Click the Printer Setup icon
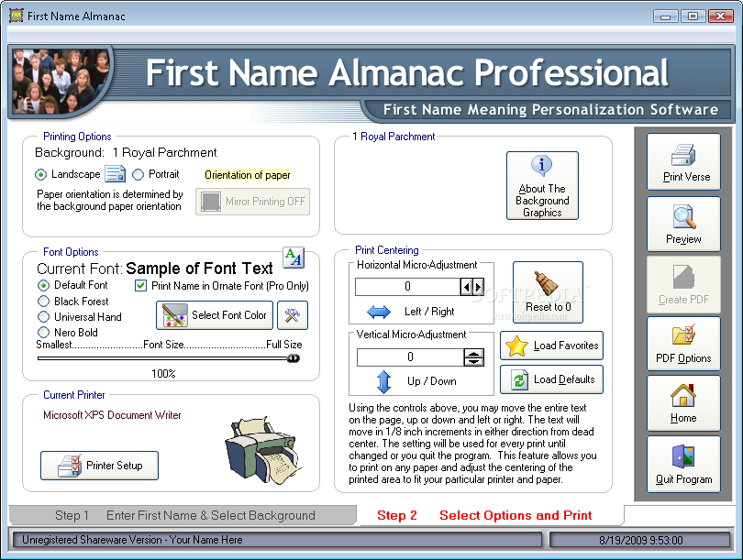This screenshot has width=743, height=560. (70, 466)
